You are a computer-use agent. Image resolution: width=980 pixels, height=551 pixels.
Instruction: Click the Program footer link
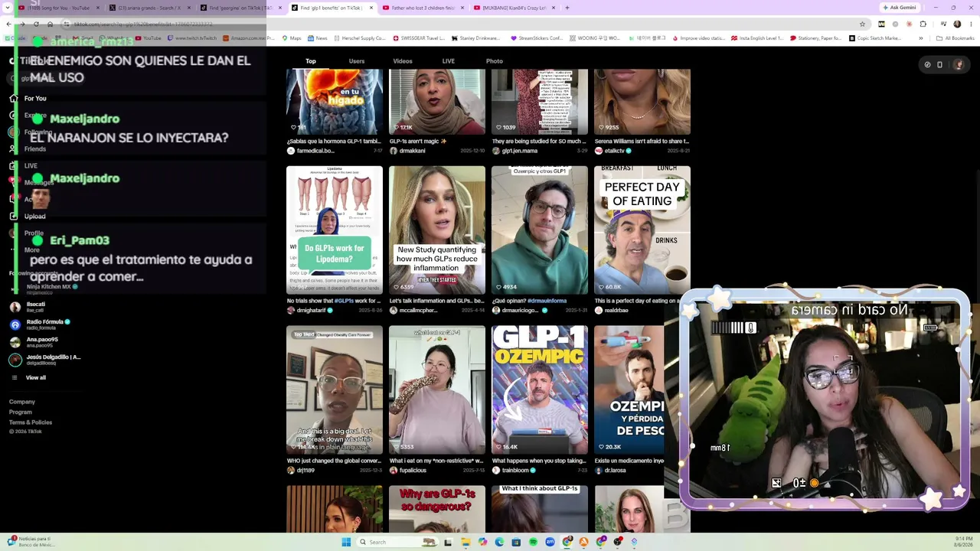click(21, 412)
